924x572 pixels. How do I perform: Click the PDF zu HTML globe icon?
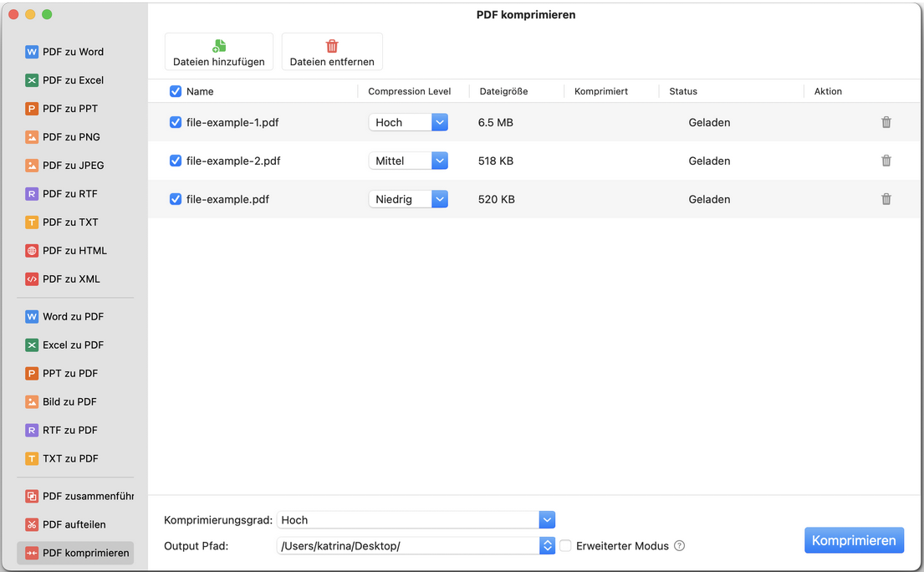pos(32,251)
